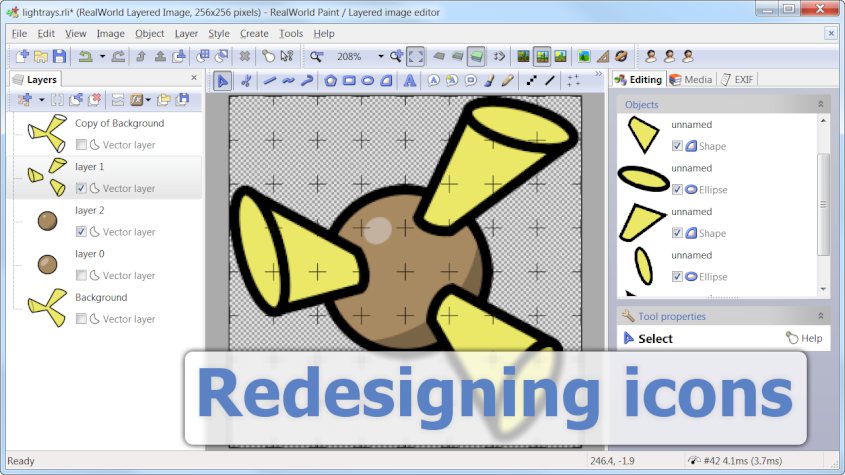
Task: Select the layer 2 brown ball thumbnail
Action: [47, 221]
